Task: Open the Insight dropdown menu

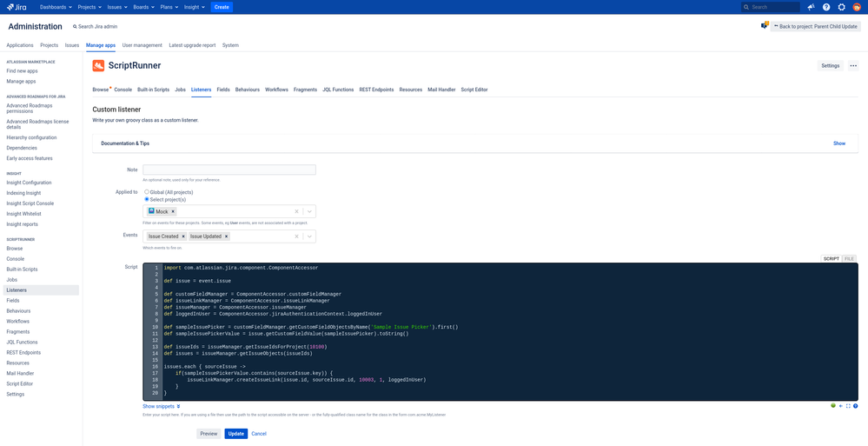Action: pyautogui.click(x=195, y=7)
